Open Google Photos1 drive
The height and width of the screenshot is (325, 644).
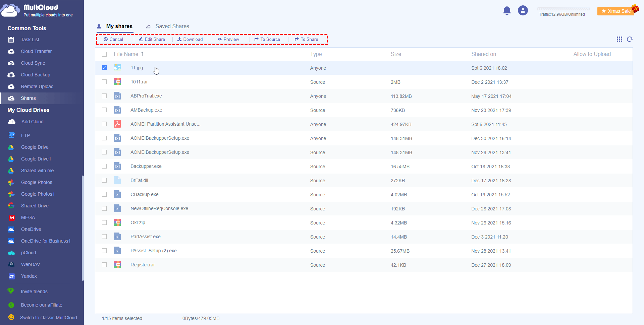[x=38, y=194]
